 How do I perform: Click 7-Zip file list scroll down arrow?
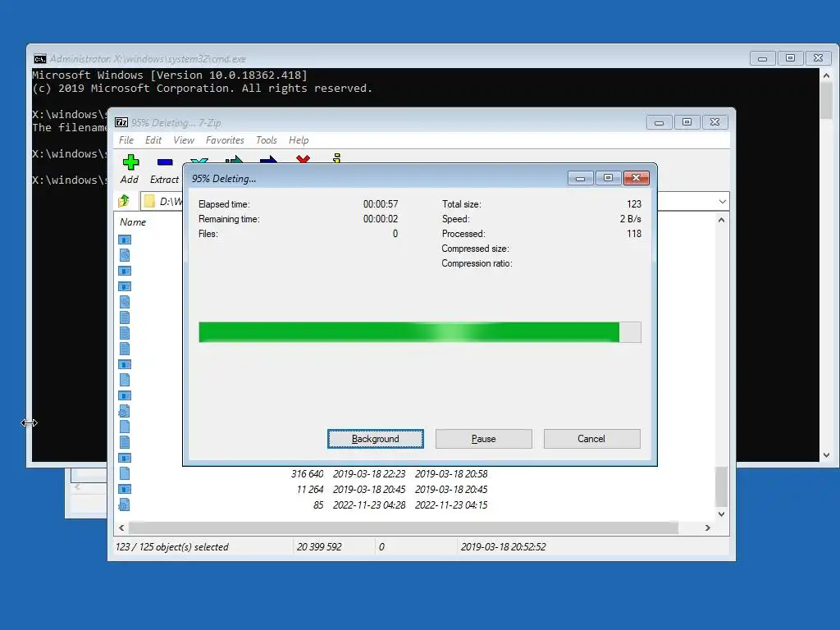[x=721, y=514]
